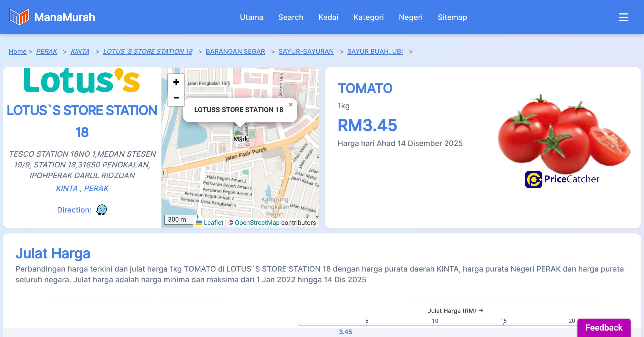The height and width of the screenshot is (337, 644).
Task: Click the OpenStreetMap attribution link
Action: click(257, 223)
